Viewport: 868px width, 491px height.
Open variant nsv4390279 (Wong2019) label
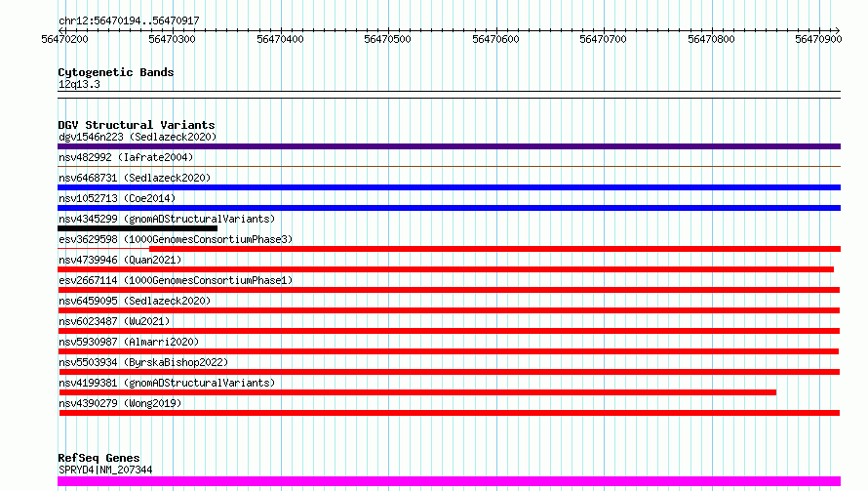[120, 403]
